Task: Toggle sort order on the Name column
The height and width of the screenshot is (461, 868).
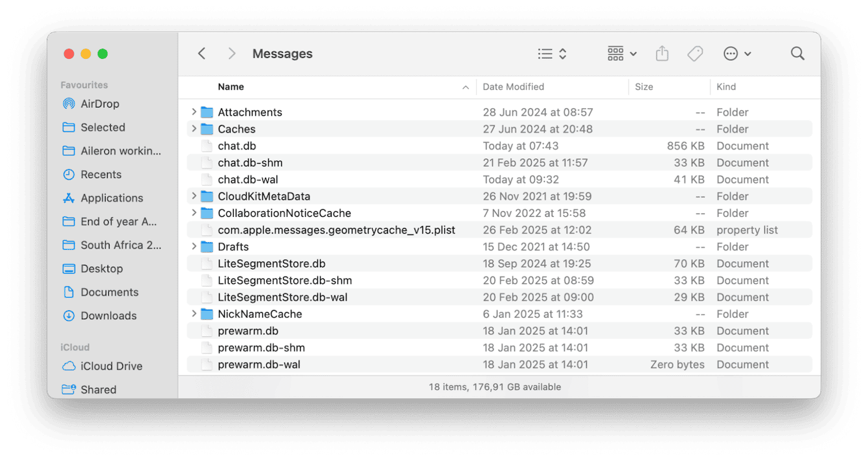Action: click(x=231, y=86)
